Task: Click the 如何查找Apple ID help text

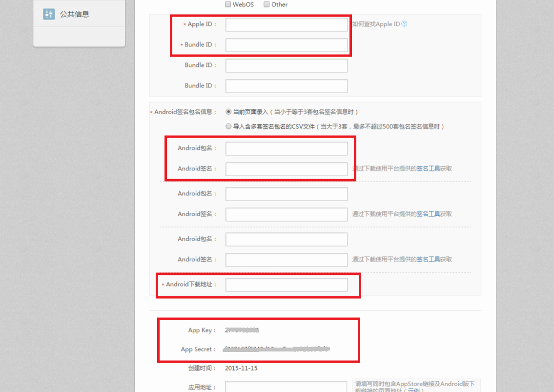Action: coord(376,24)
